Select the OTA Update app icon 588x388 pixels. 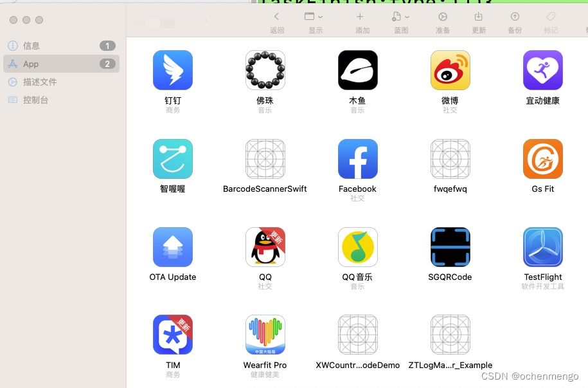point(173,247)
